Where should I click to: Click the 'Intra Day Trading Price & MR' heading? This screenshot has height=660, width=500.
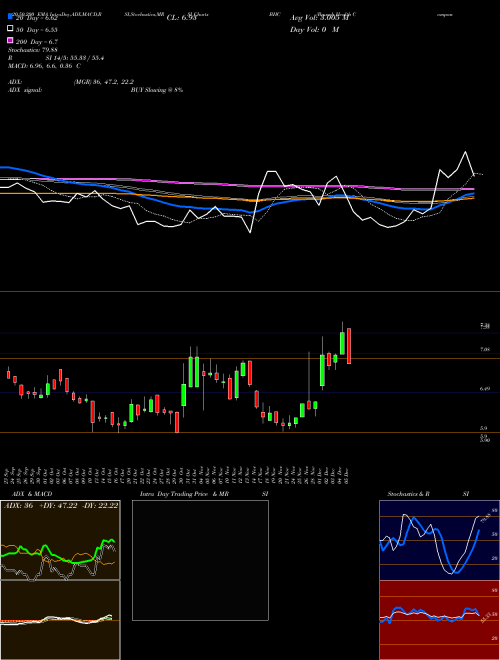coord(184,494)
